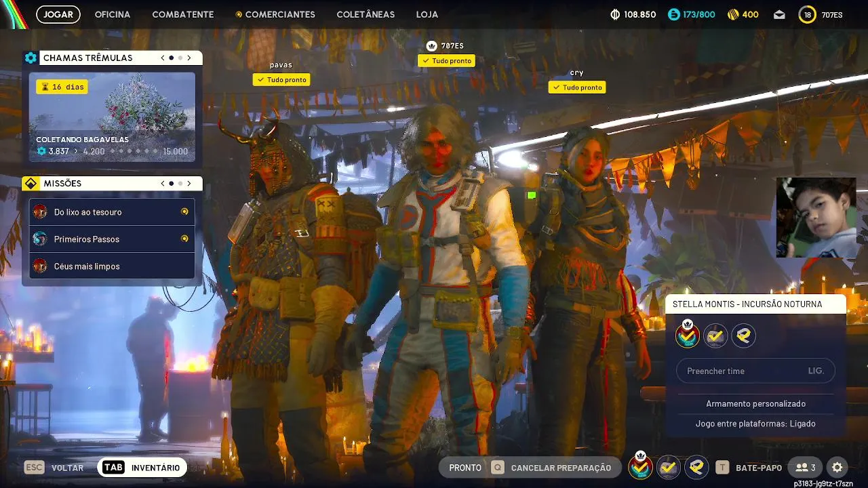Toggle Jogo entre plataformas setting

click(755, 424)
